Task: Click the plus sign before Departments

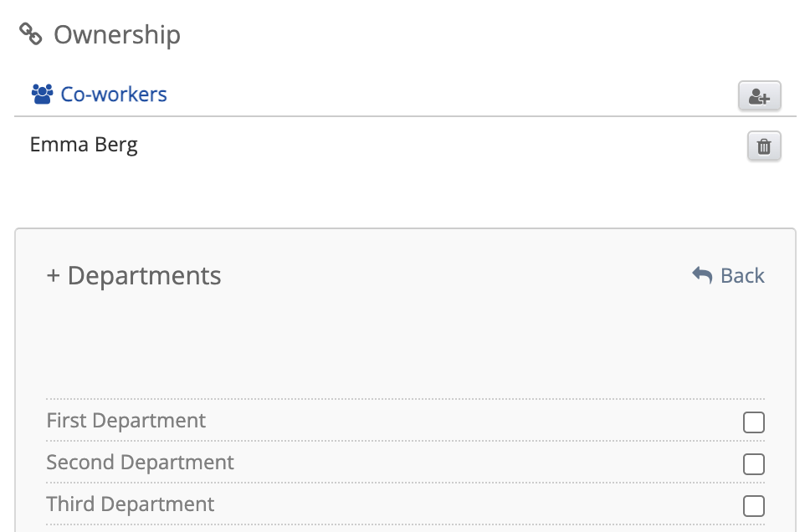Action: point(53,276)
